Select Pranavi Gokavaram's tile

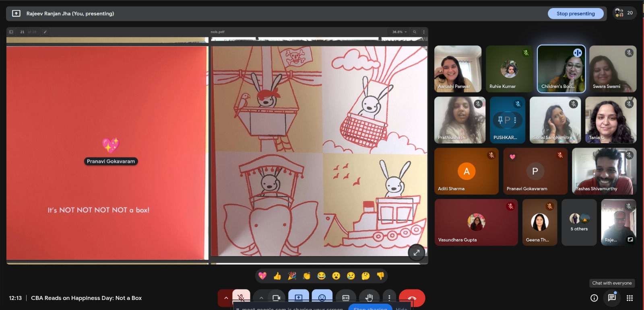535,171
